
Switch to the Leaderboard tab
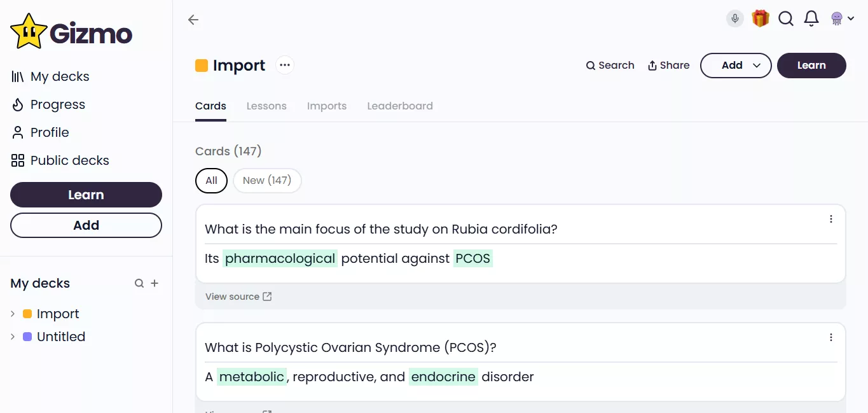coord(400,106)
